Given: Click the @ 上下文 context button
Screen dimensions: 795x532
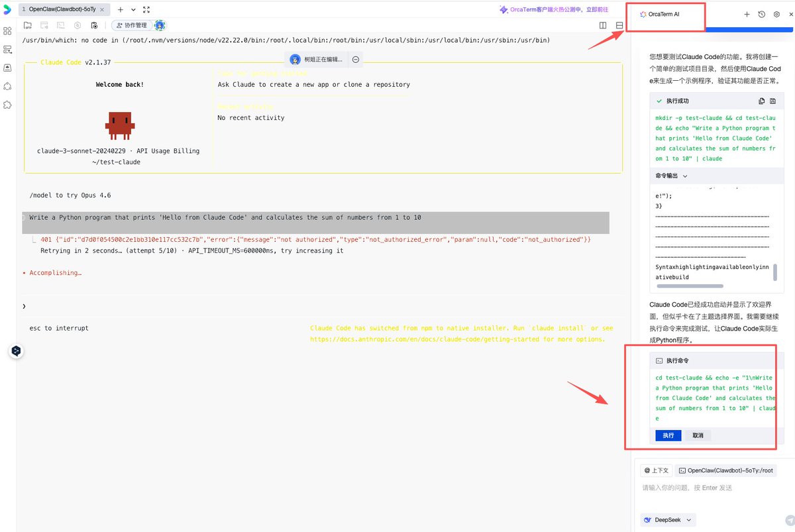Looking at the screenshot, I should tap(657, 470).
